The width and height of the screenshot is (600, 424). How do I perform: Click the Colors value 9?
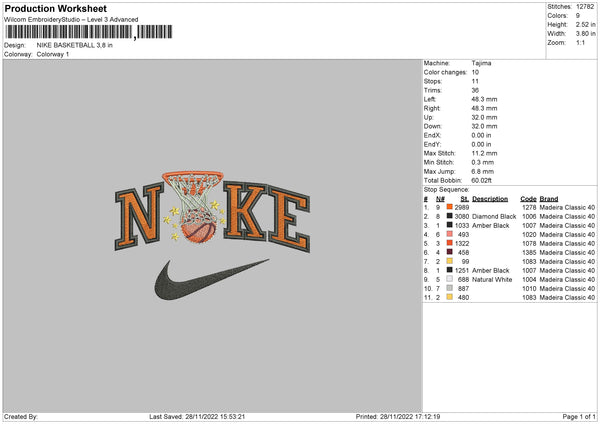point(578,16)
